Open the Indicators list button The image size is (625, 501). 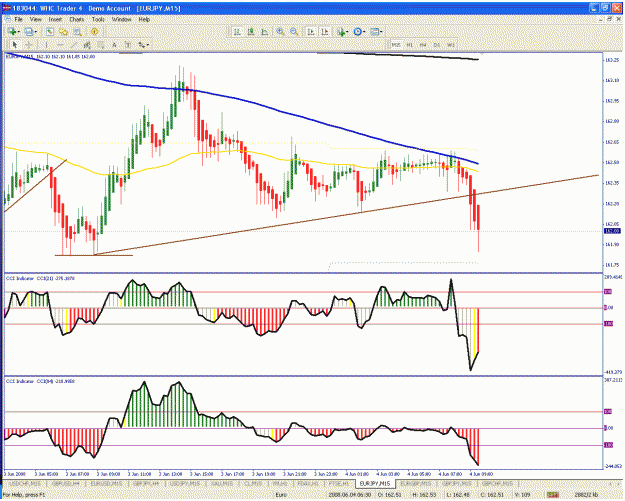pyautogui.click(x=341, y=32)
